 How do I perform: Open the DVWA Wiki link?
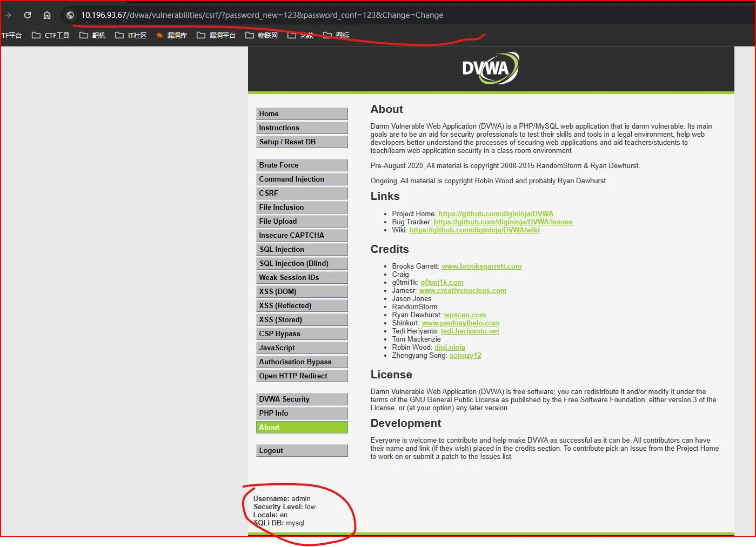click(x=474, y=230)
